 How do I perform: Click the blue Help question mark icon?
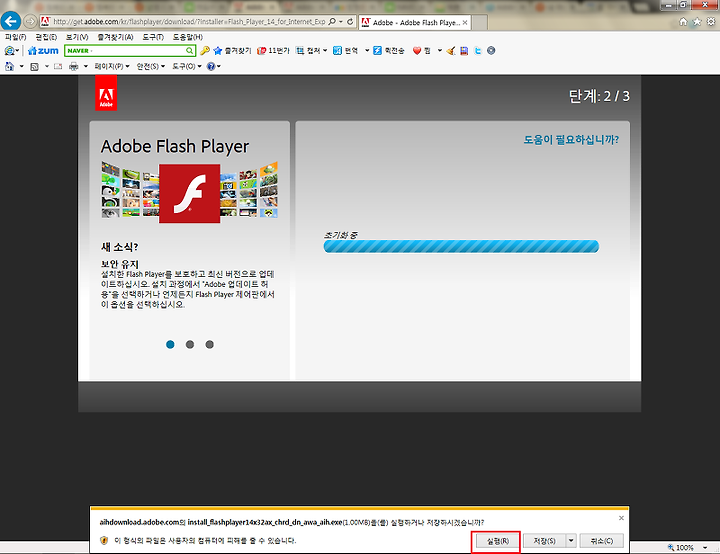pyautogui.click(x=211, y=67)
